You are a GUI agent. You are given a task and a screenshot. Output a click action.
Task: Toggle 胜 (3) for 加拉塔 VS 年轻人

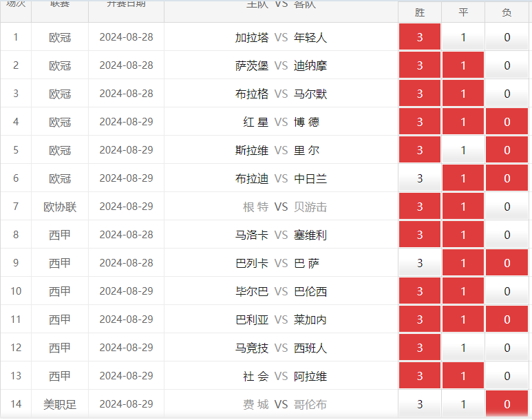click(x=420, y=36)
